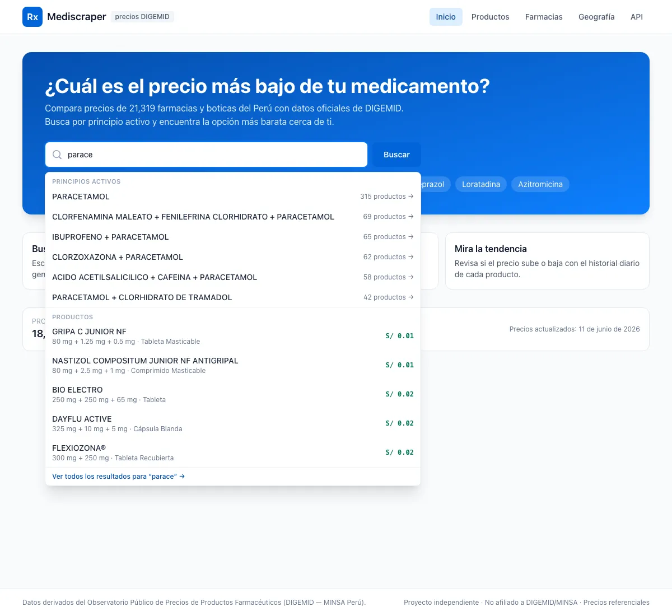Click S/ 0.02 price of BIO ELECTRO
The image size is (672, 616).
point(400,394)
